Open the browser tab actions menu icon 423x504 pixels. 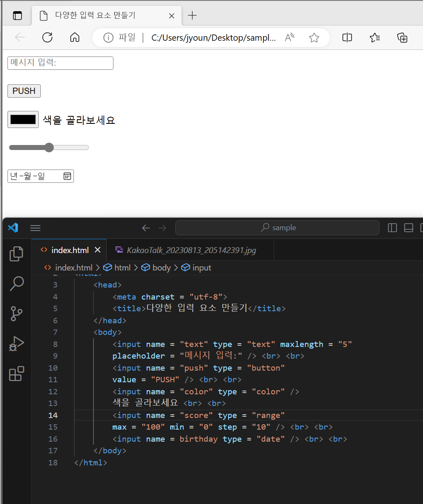(x=17, y=16)
